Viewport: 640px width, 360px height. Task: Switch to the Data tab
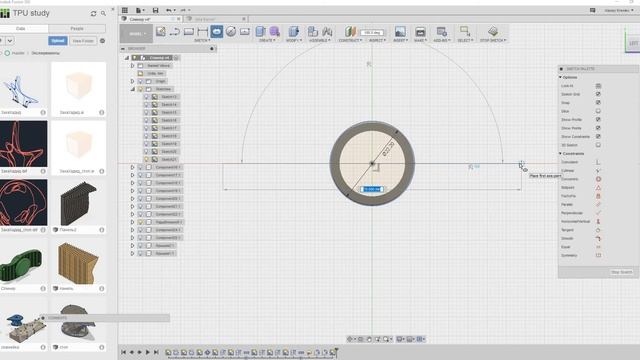[x=21, y=29]
